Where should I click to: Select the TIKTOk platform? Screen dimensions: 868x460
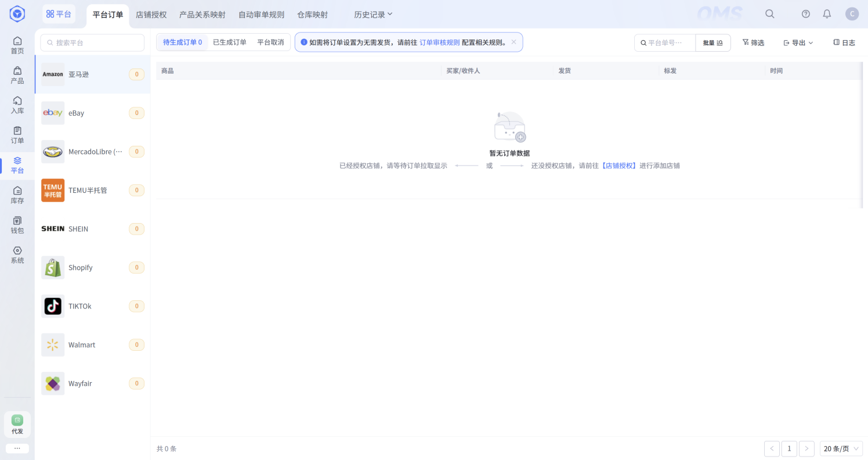(x=93, y=306)
